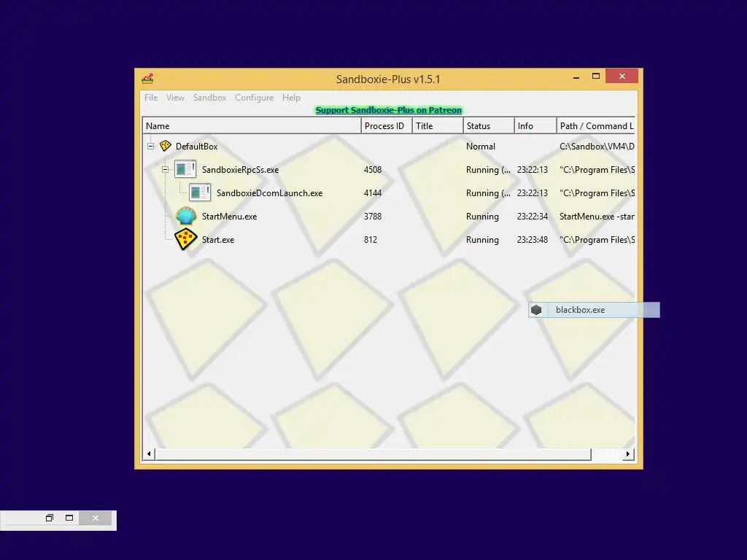Screen dimensions: 747x560
Task: Close the bottom-left mini window
Action: tap(96, 518)
